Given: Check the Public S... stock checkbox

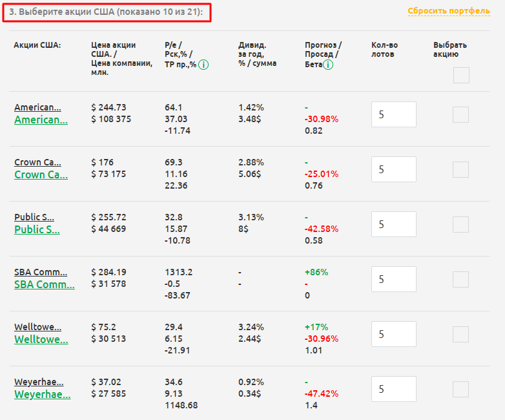Looking at the screenshot, I should [x=460, y=225].
